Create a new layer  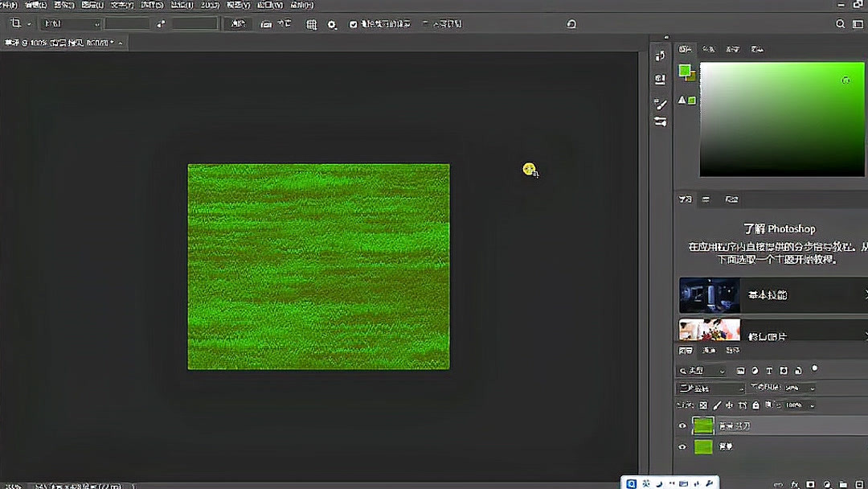[x=858, y=483]
